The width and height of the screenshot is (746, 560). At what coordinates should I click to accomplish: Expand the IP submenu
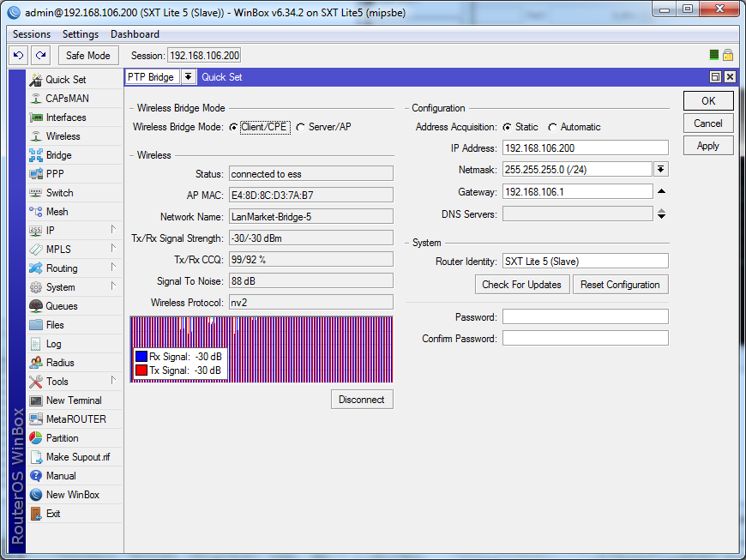113,229
